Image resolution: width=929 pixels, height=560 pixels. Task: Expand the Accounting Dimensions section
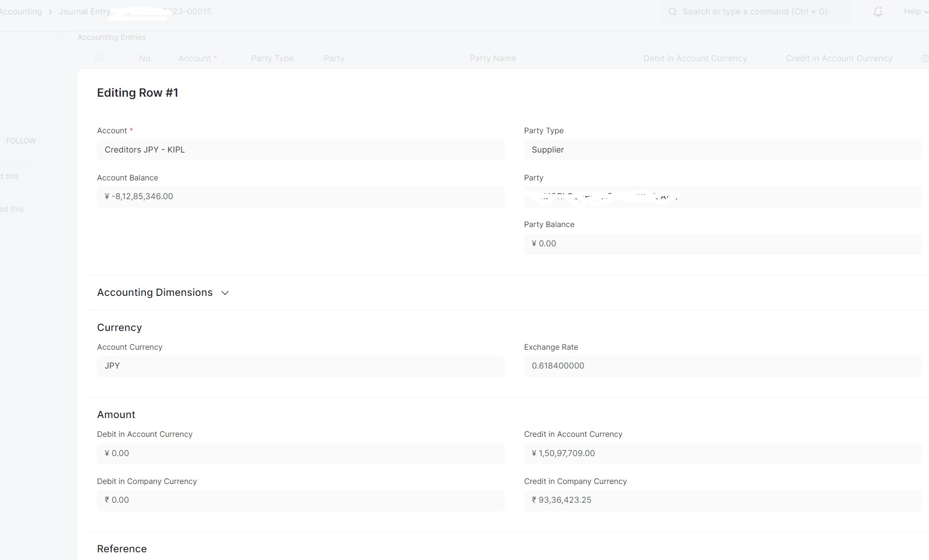point(225,293)
